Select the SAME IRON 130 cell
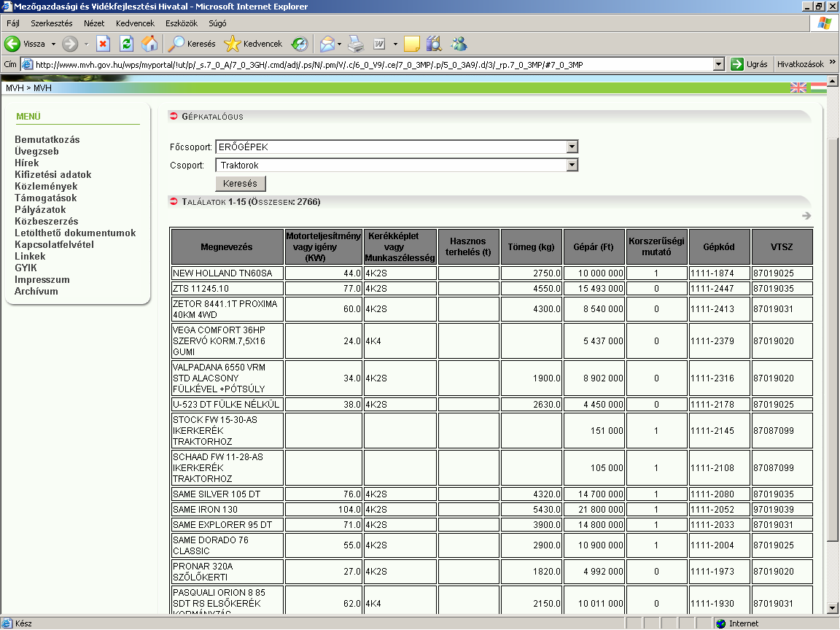Screen dimensions: 840x630 coord(227,510)
